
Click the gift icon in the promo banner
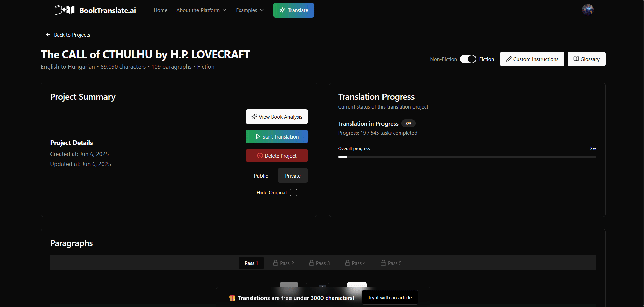click(x=232, y=298)
